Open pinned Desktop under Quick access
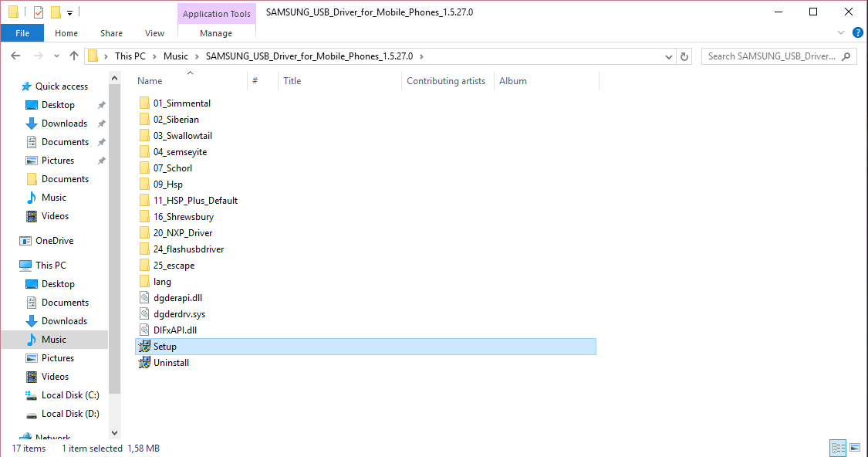868x457 pixels. [58, 105]
